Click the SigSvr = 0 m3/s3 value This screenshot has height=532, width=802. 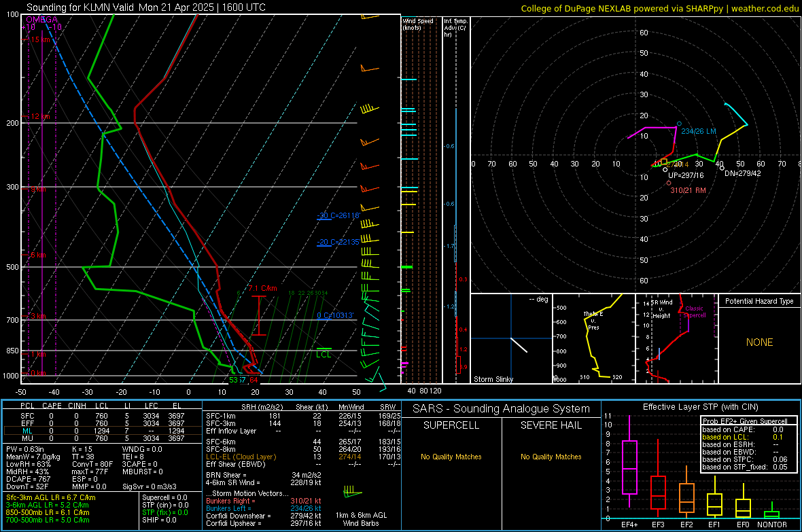click(x=150, y=487)
